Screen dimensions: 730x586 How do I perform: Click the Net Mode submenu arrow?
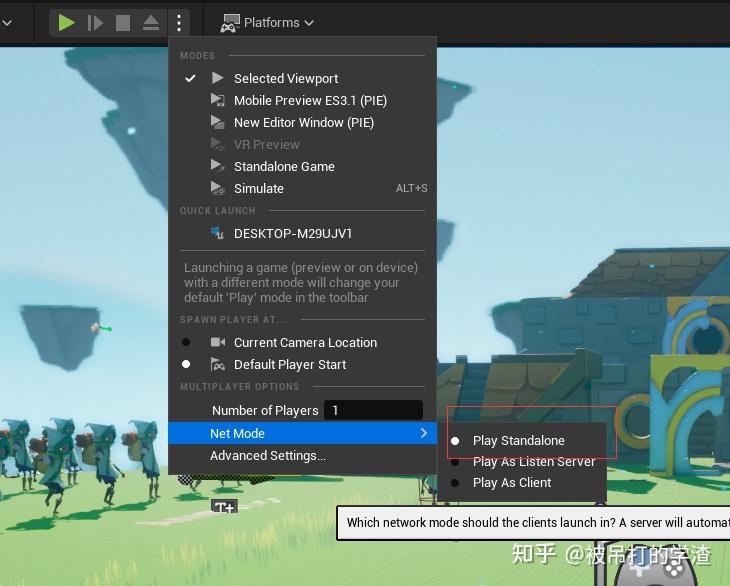point(424,433)
